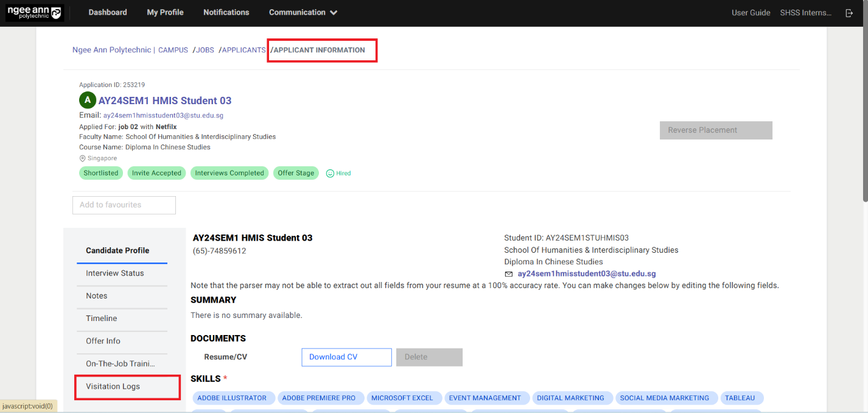Click the smiley icon beside Hired

coord(329,173)
